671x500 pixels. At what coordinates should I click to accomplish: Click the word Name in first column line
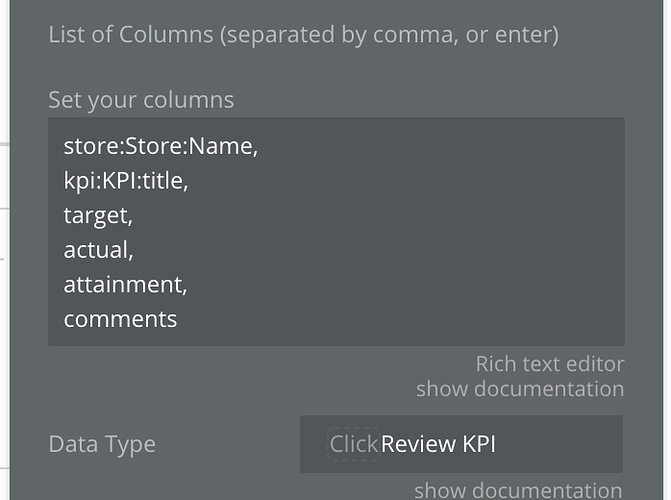coord(224,146)
